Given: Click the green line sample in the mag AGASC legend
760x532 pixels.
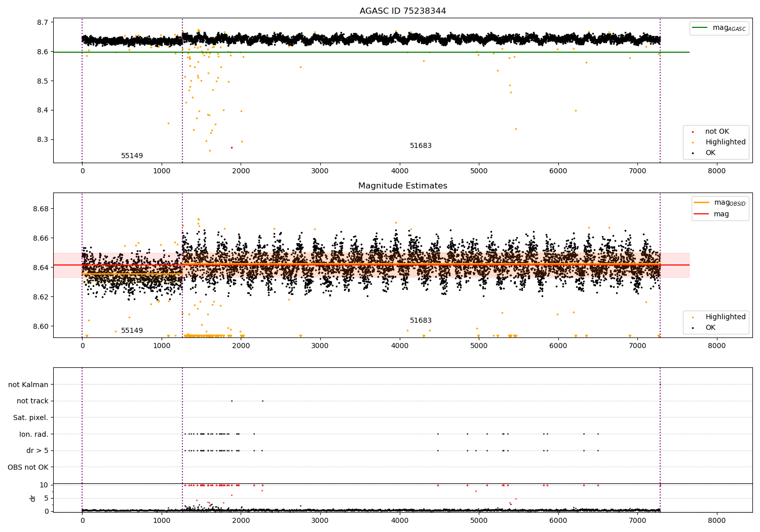Looking at the screenshot, I should 701,28.
